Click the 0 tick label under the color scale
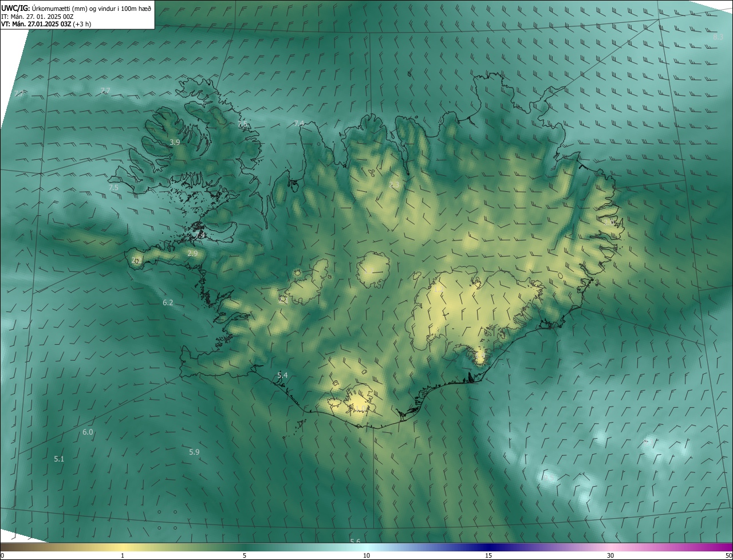Screen dimensions: 733x560 2,555
